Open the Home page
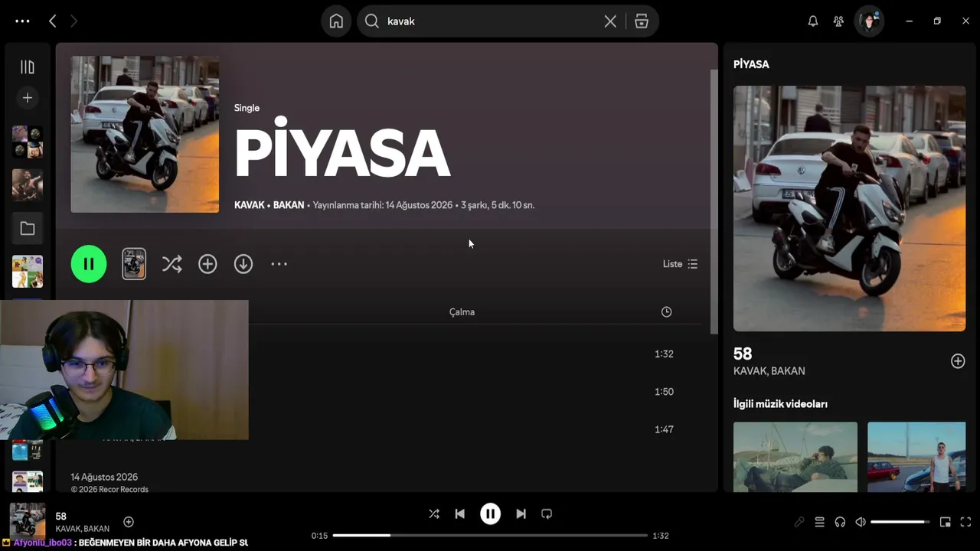980x551 pixels. pos(336,21)
